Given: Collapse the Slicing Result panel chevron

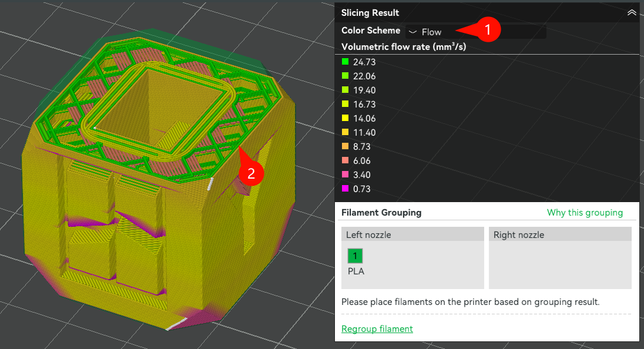Looking at the screenshot, I should coord(632,12).
